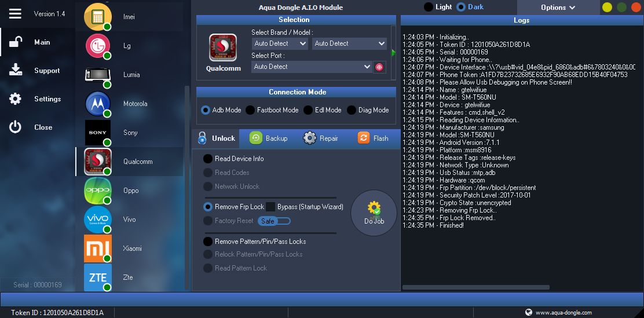Screen dimensions: 644x318
Task: Open the Select Port dropdown
Action: pyautogui.click(x=312, y=67)
